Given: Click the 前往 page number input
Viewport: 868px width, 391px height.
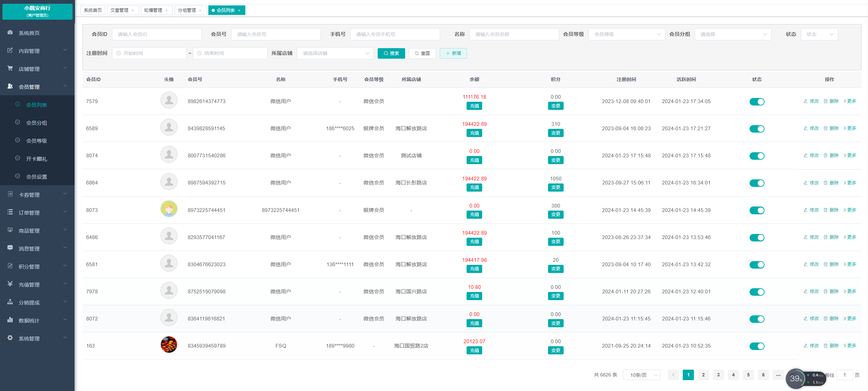Looking at the screenshot, I should pyautogui.click(x=845, y=375).
